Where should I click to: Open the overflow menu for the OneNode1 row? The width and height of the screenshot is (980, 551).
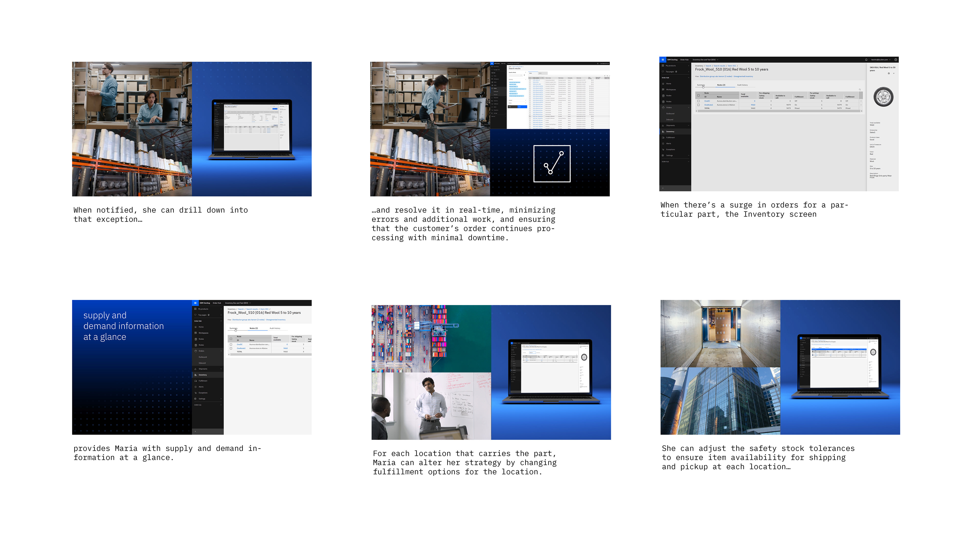tap(861, 105)
